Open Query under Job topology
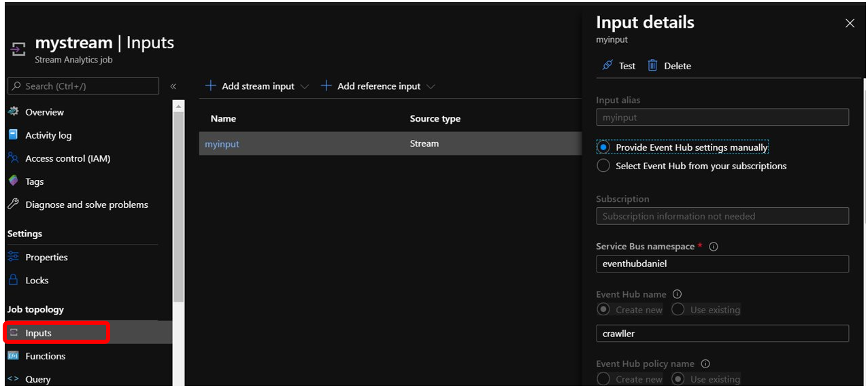 (x=38, y=379)
